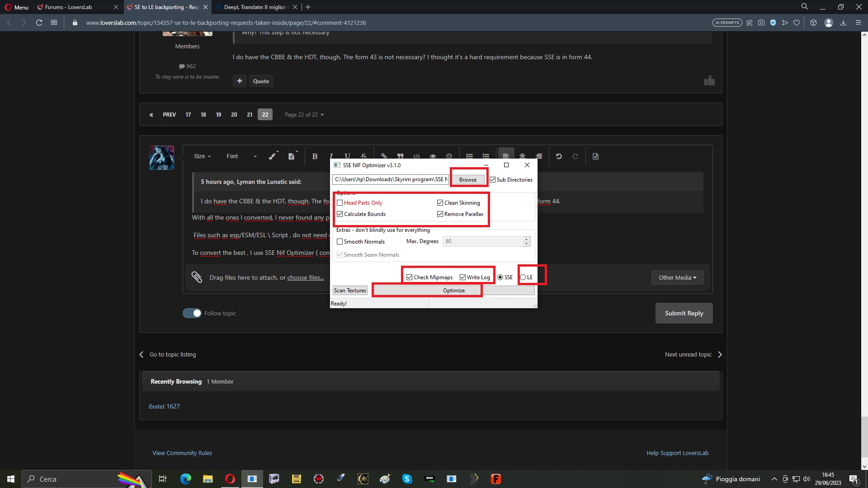The height and width of the screenshot is (488, 868).
Task: Toggle the Head Parts Only checkbox
Action: (340, 203)
